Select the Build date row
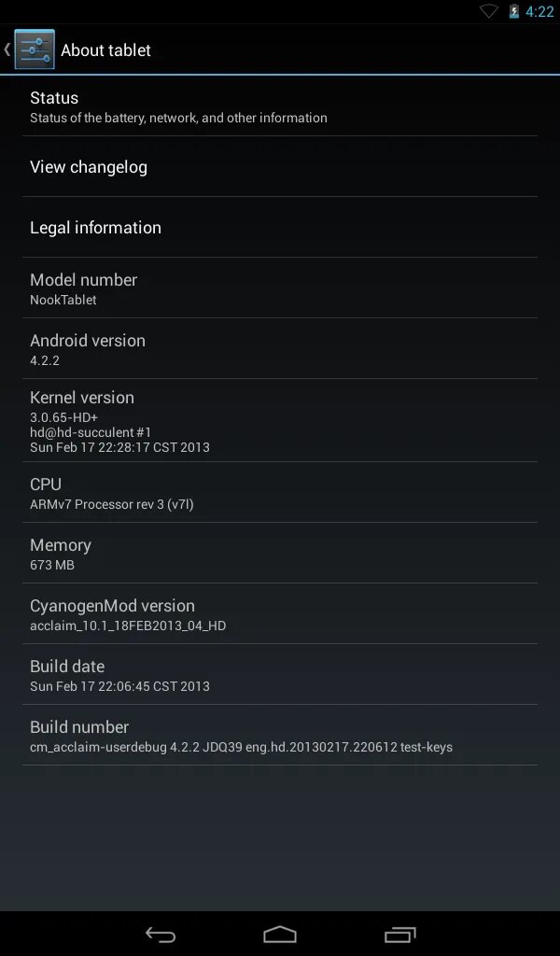This screenshot has width=560, height=956. [x=280, y=674]
